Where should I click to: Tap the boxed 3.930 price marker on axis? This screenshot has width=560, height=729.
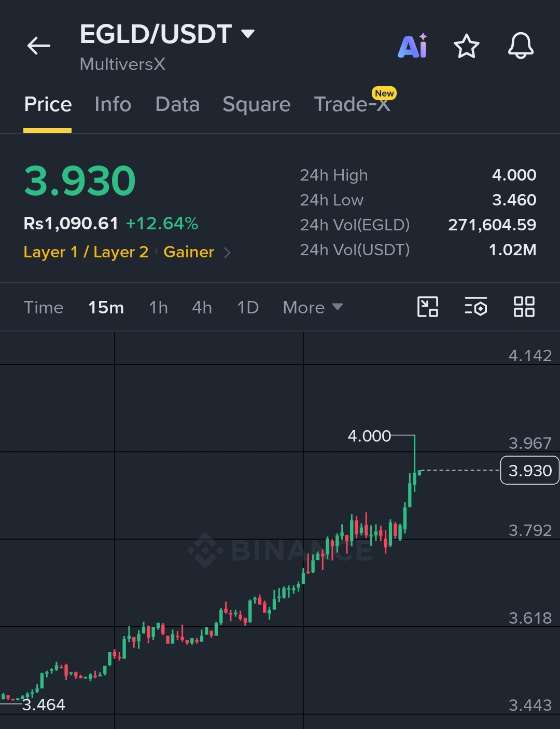pyautogui.click(x=529, y=470)
